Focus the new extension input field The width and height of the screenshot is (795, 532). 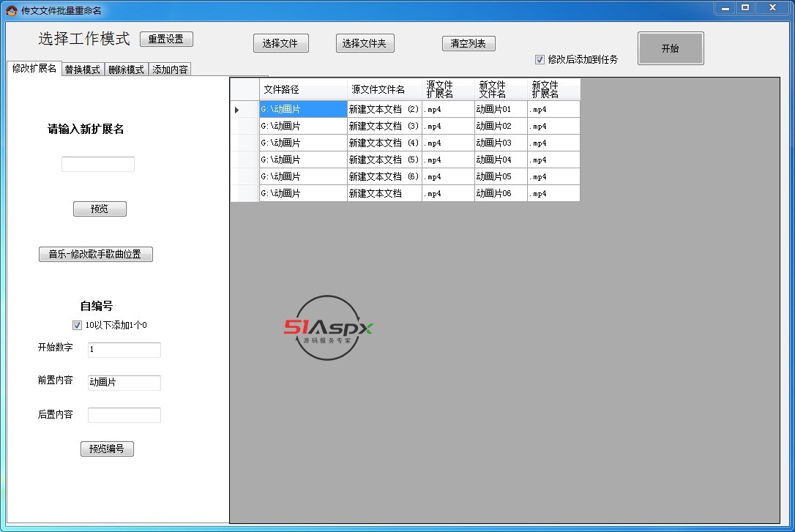(98, 165)
